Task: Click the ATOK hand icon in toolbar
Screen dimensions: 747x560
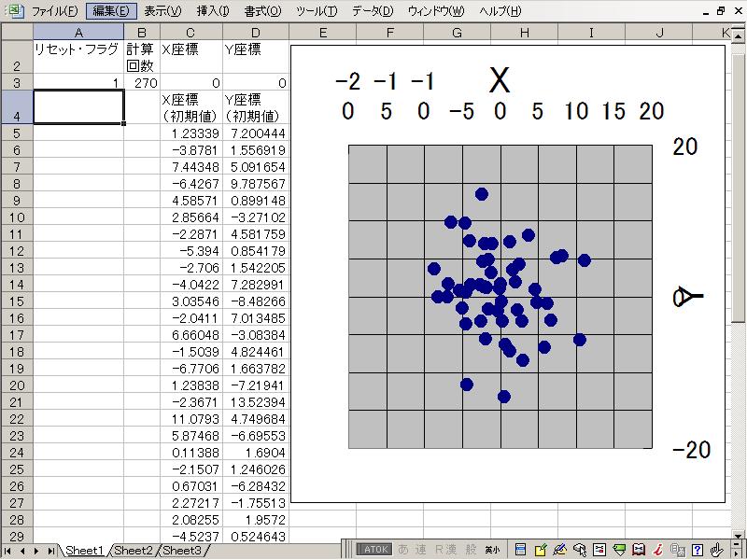Action: tap(717, 550)
